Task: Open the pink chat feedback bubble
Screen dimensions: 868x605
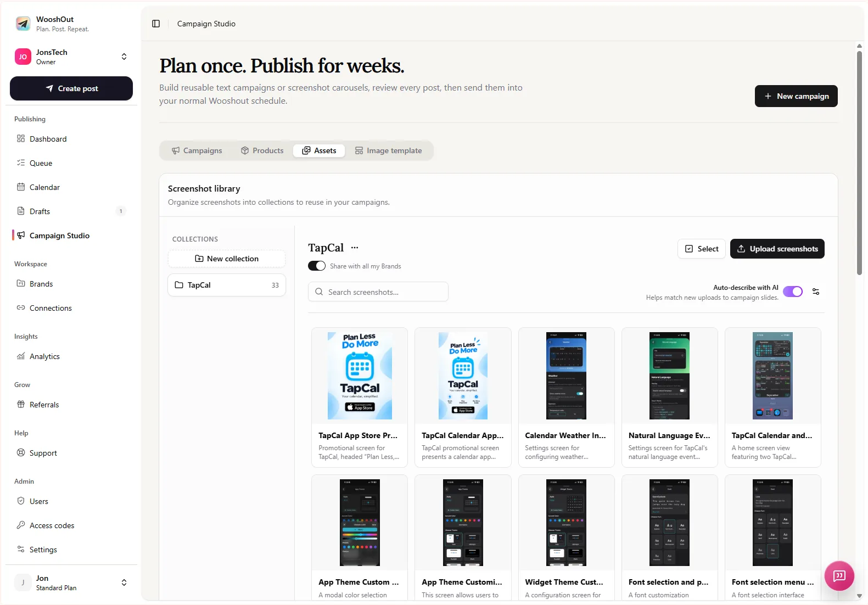Action: click(839, 575)
